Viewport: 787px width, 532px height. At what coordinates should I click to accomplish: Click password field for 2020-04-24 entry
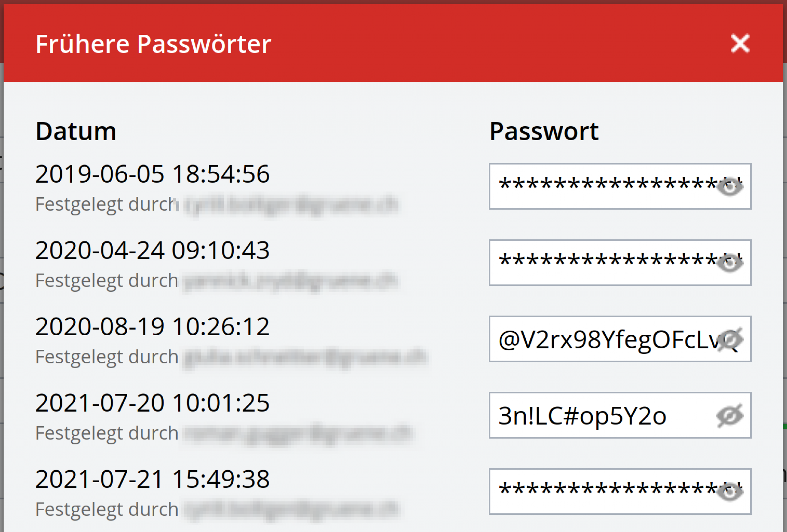620,262
